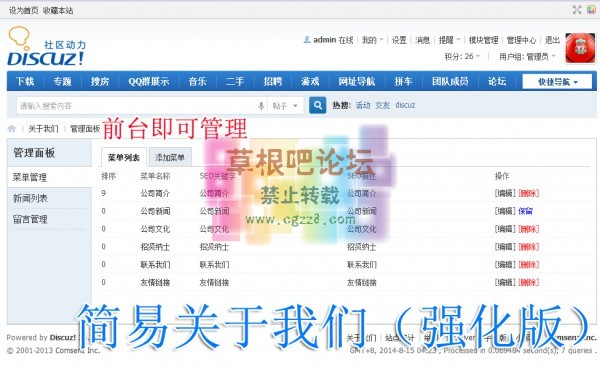This screenshot has width=600, height=371.
Task: Open 模块管理 link
Action: pyautogui.click(x=484, y=40)
